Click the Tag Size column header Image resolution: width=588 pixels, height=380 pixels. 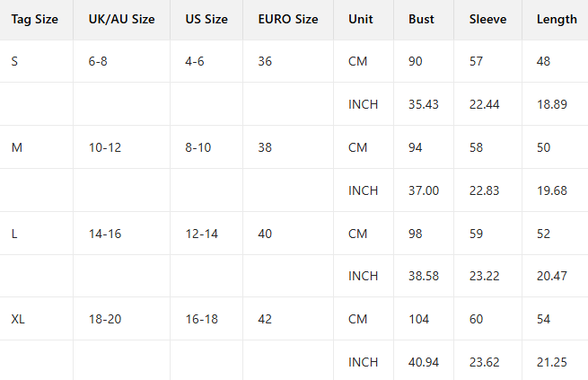point(35,19)
